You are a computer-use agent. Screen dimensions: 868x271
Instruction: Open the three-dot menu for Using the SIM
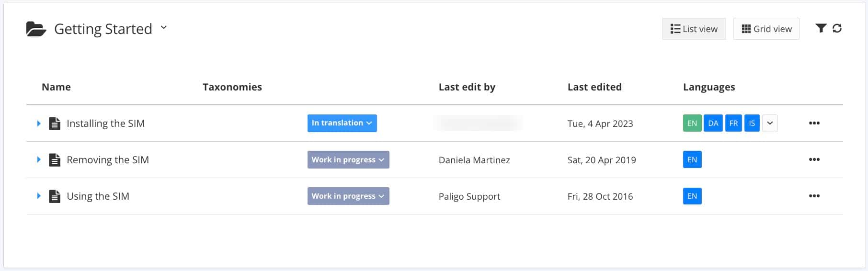tap(814, 196)
